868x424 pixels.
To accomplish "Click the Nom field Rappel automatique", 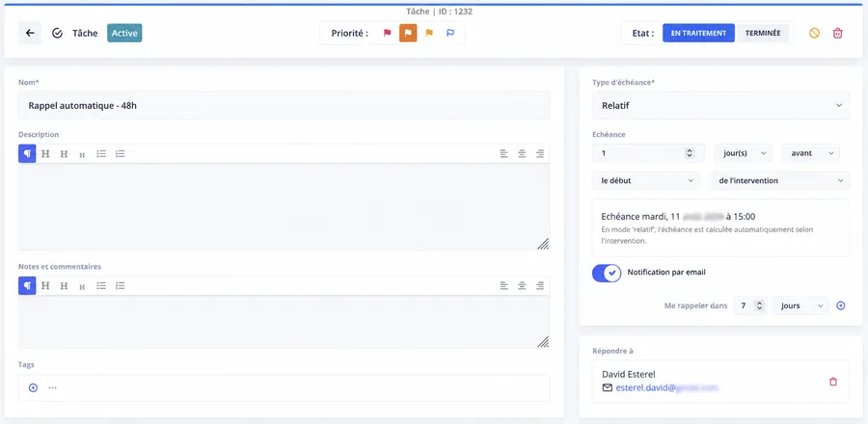I will (x=284, y=105).
